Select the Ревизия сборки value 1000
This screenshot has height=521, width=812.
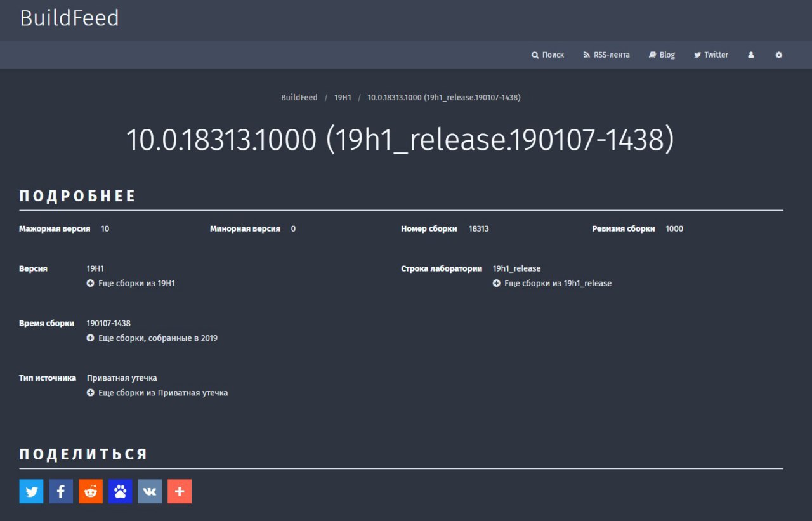pos(674,229)
